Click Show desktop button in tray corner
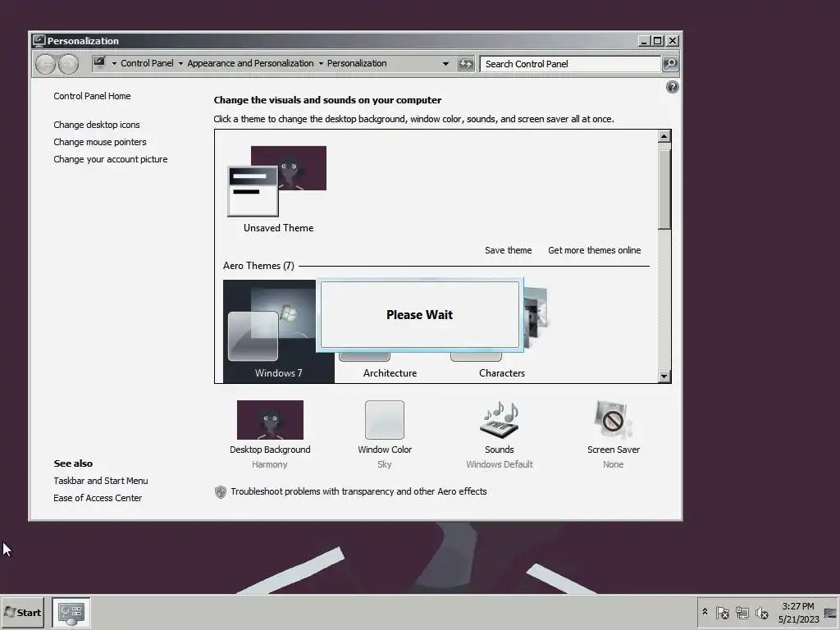This screenshot has height=630, width=840. [830, 613]
